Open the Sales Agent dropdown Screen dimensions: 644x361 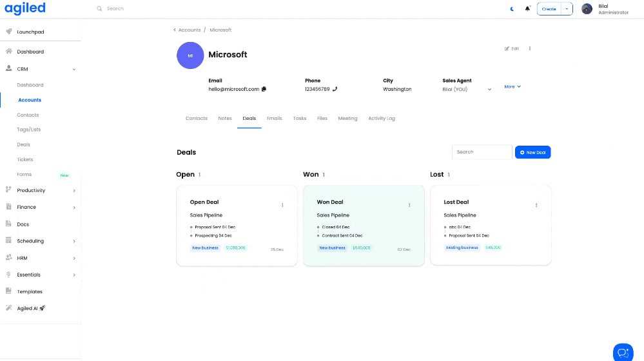click(x=467, y=89)
